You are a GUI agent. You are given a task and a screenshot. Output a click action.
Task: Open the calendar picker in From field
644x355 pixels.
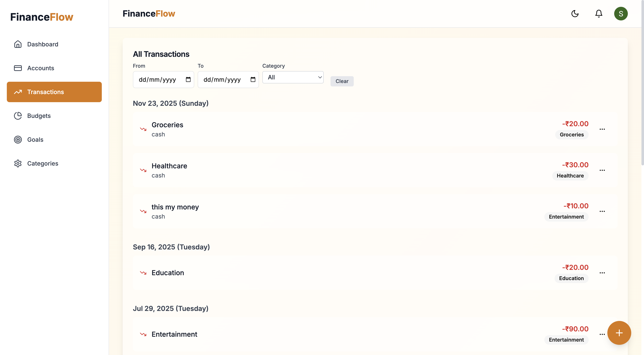coord(188,79)
